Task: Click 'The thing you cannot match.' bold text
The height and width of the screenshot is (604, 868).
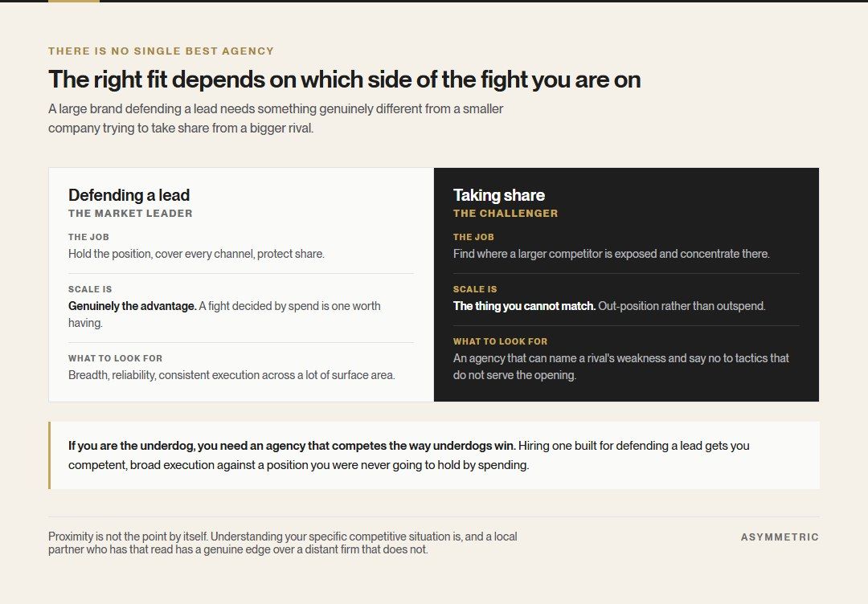Action: pyautogui.click(x=524, y=306)
